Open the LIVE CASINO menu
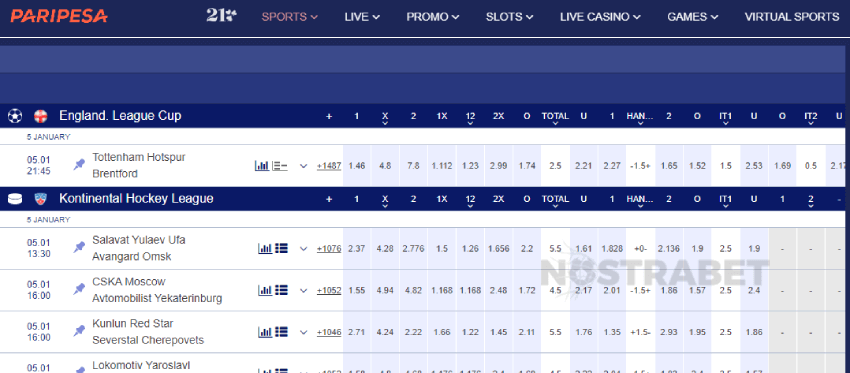This screenshot has height=373, width=850. (x=600, y=17)
